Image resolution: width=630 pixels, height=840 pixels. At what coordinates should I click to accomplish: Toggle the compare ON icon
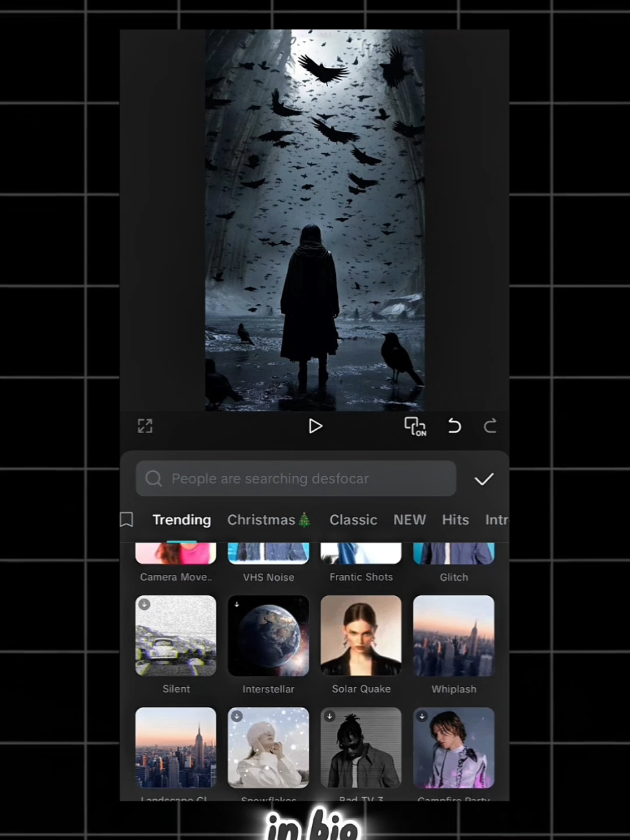pyautogui.click(x=415, y=427)
